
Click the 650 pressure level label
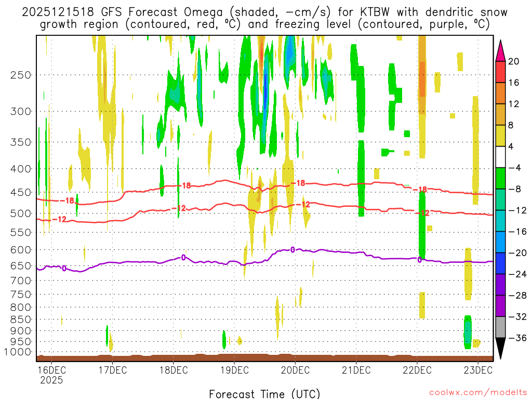(21, 265)
